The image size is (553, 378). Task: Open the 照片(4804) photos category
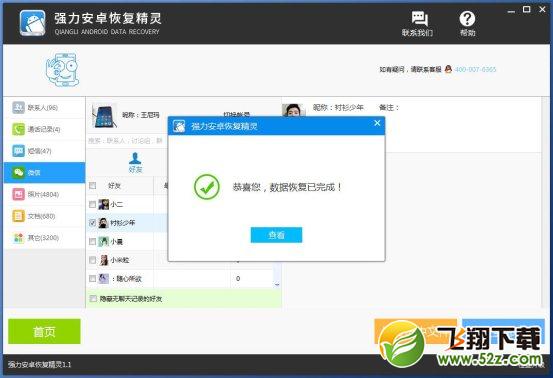[x=44, y=194]
